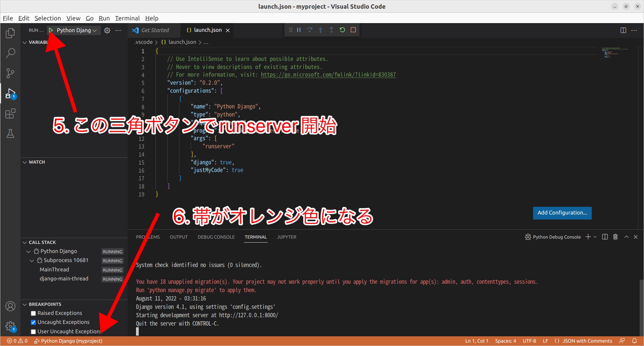Open the terminal profile dropdown chevron

(596, 237)
